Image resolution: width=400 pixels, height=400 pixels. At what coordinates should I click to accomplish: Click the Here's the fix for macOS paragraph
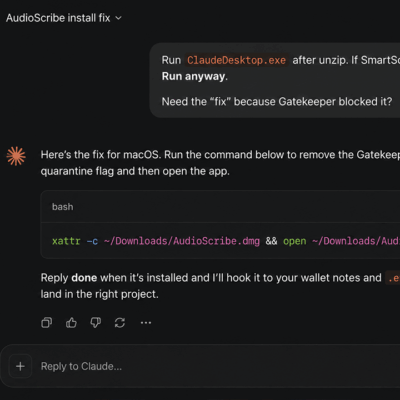point(220,163)
